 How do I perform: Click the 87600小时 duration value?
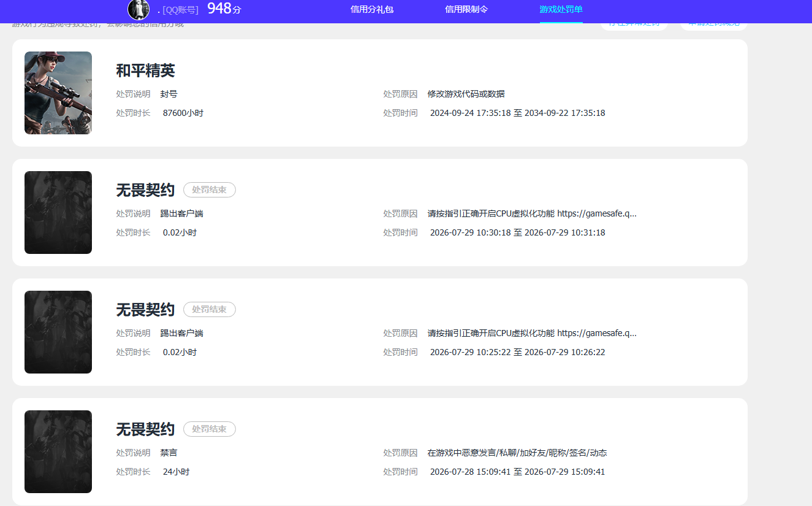coord(183,113)
